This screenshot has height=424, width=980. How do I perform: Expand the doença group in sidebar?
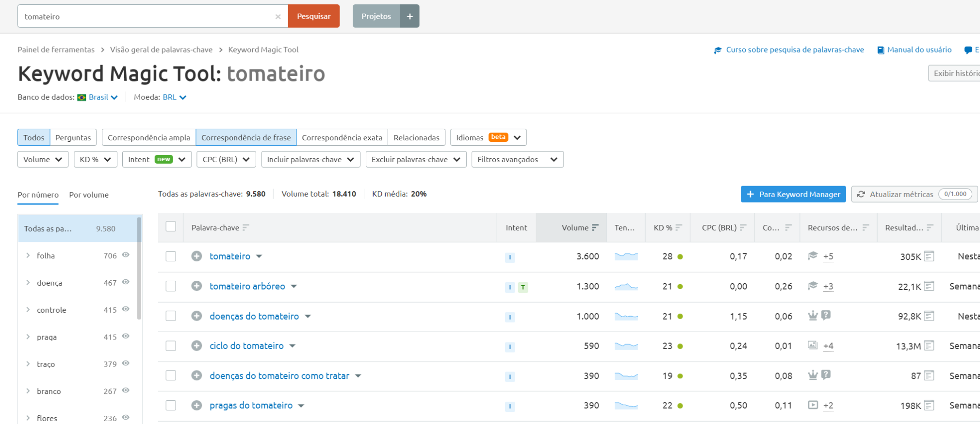(x=28, y=283)
